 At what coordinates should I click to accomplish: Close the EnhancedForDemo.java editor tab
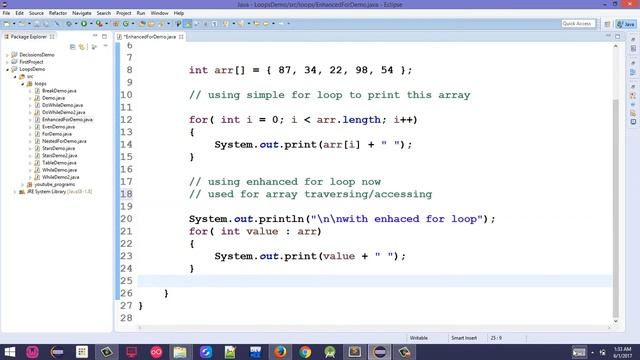tap(181, 37)
